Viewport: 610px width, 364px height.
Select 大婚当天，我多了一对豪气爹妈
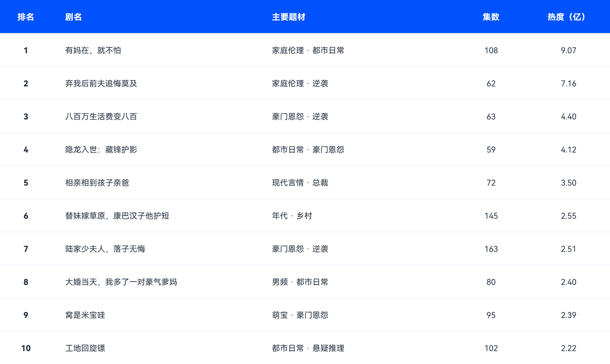tap(121, 282)
